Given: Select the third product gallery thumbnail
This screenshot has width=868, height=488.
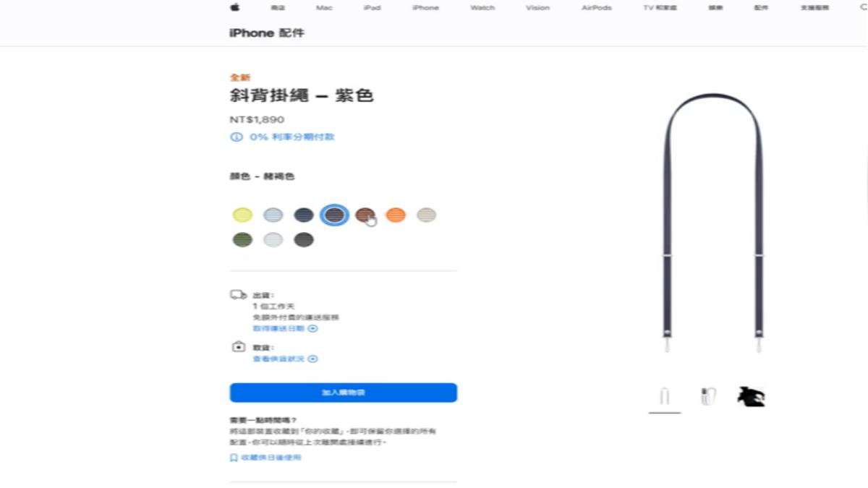Looking at the screenshot, I should point(751,396).
